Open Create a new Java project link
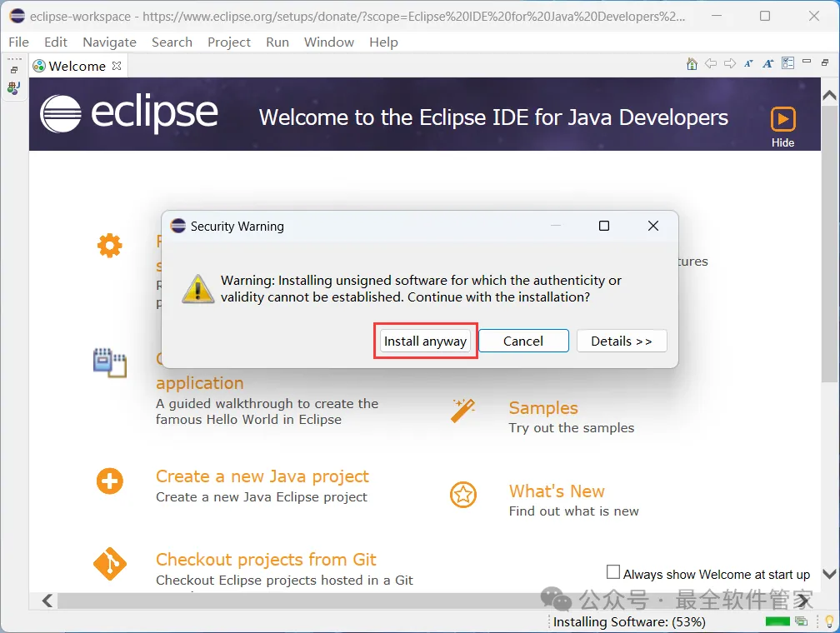Screen dimensions: 840x633 click(x=262, y=476)
